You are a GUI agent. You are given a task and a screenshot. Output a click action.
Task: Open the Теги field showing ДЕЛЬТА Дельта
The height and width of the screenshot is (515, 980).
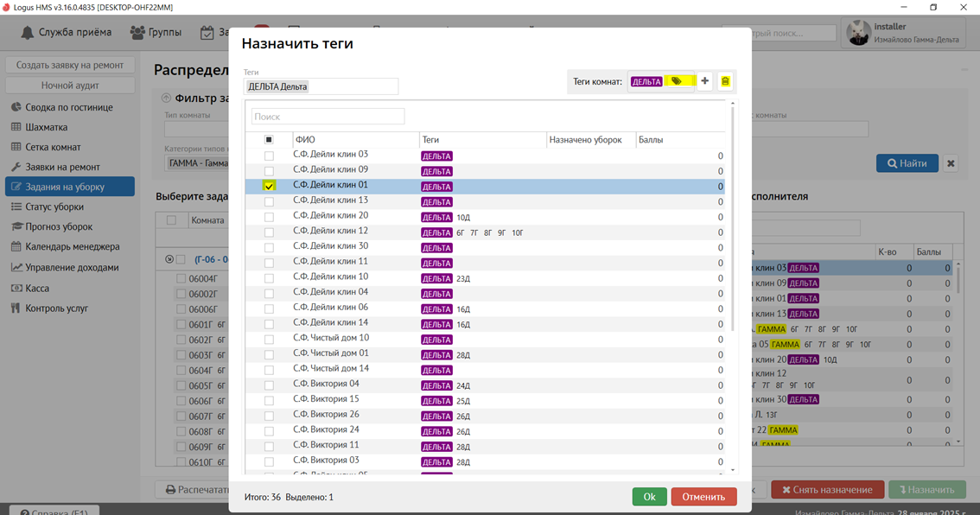tap(321, 86)
